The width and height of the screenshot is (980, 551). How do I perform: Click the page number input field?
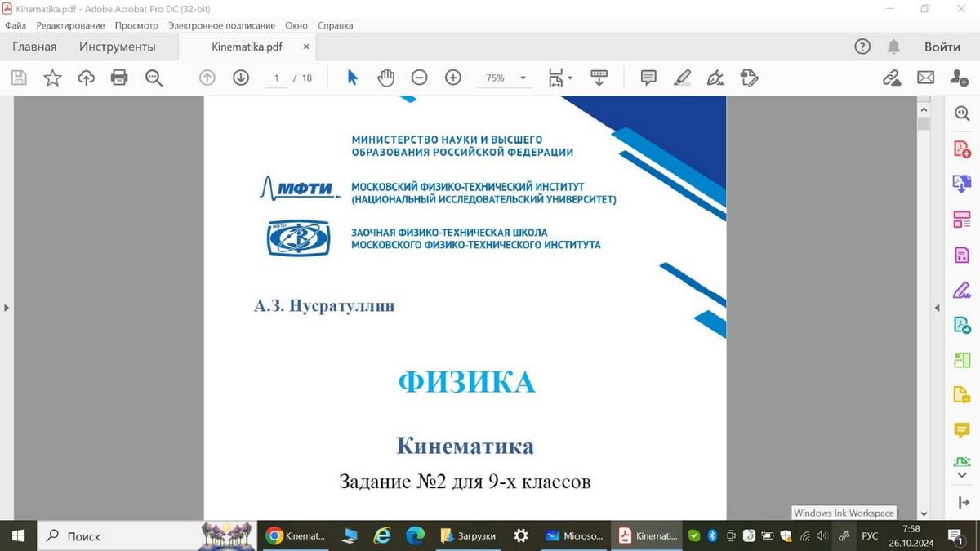[x=277, y=78]
